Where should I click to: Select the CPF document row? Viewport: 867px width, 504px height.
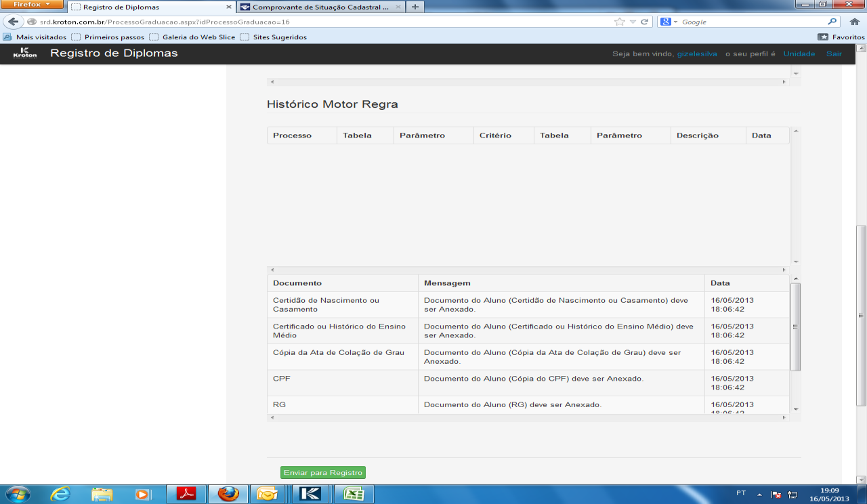point(528,383)
